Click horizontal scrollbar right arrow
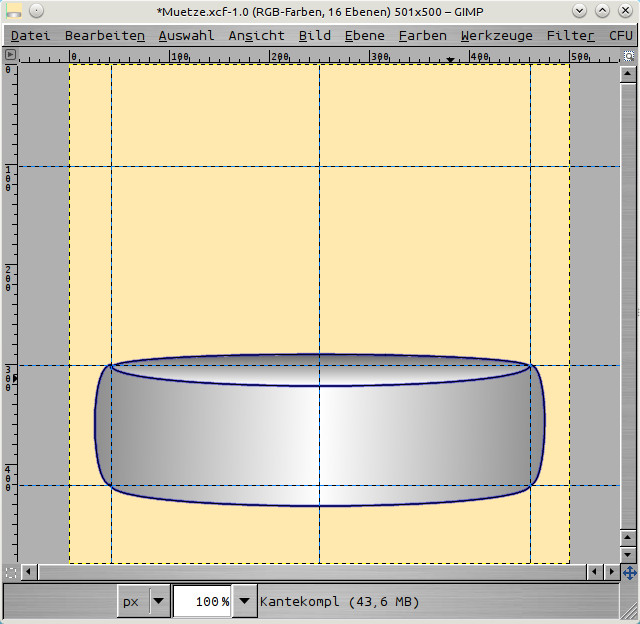The width and height of the screenshot is (640, 624). [x=611, y=572]
